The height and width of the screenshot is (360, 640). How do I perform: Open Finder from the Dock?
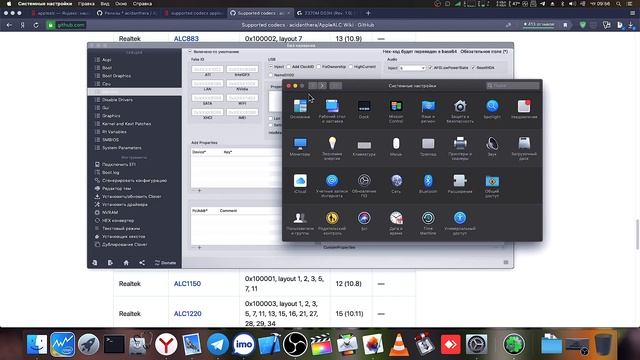pos(37,344)
